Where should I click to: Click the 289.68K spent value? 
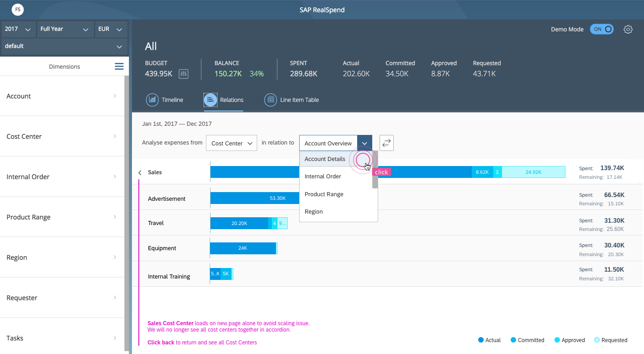tap(304, 74)
